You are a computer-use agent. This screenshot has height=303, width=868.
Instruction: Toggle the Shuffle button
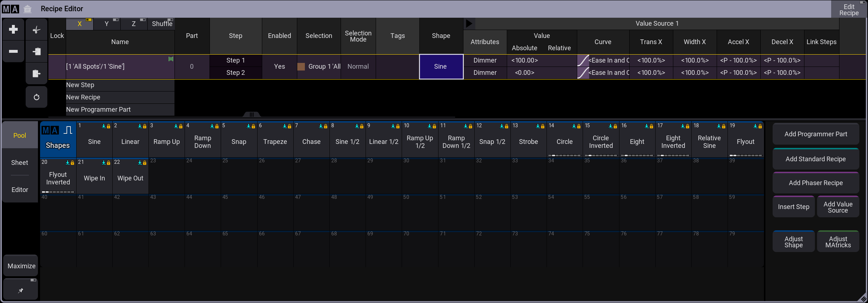pos(162,24)
